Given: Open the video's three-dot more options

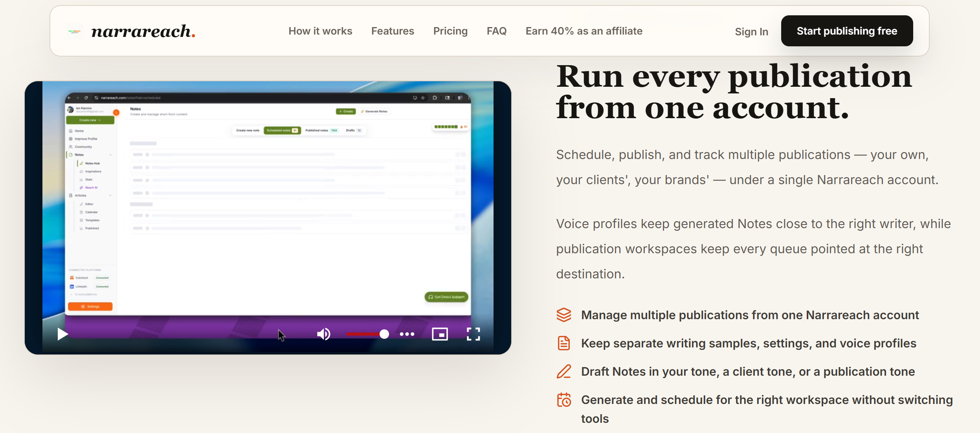Looking at the screenshot, I should [x=407, y=334].
